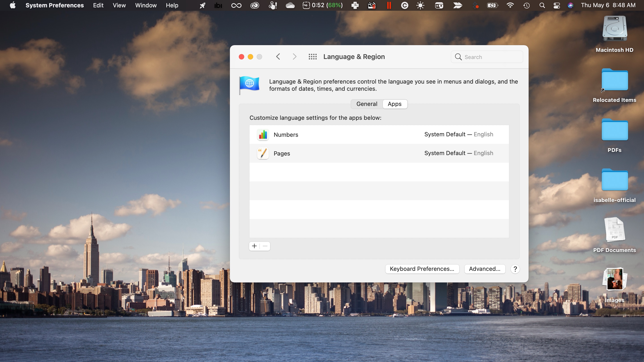Open the battery charging status icon
Viewport: 644px width, 362px height.
[x=492, y=5]
